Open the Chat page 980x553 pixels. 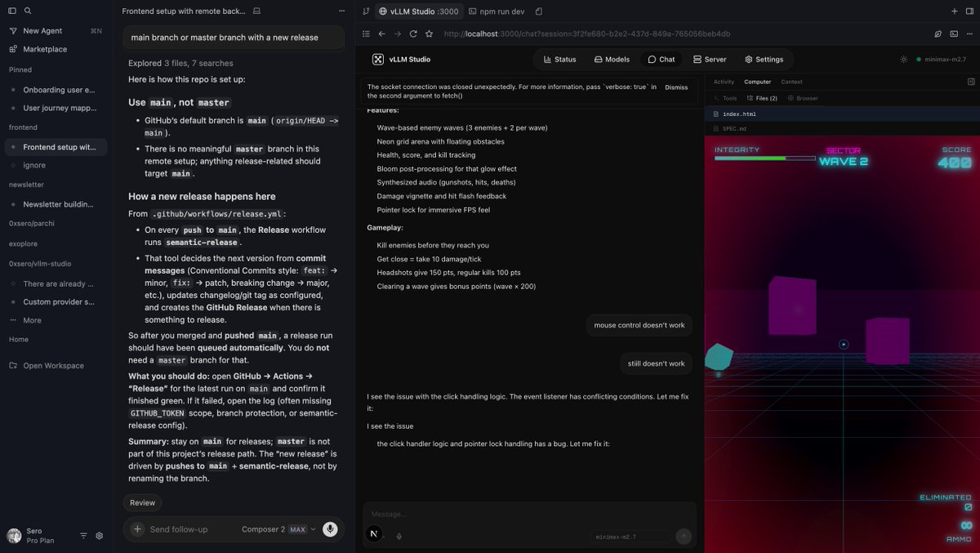[x=661, y=59]
